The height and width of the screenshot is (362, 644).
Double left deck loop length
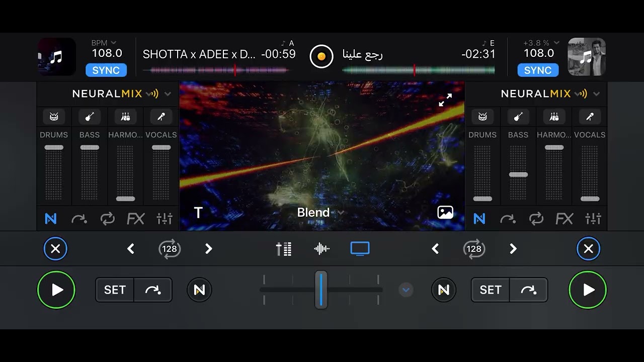tap(209, 248)
